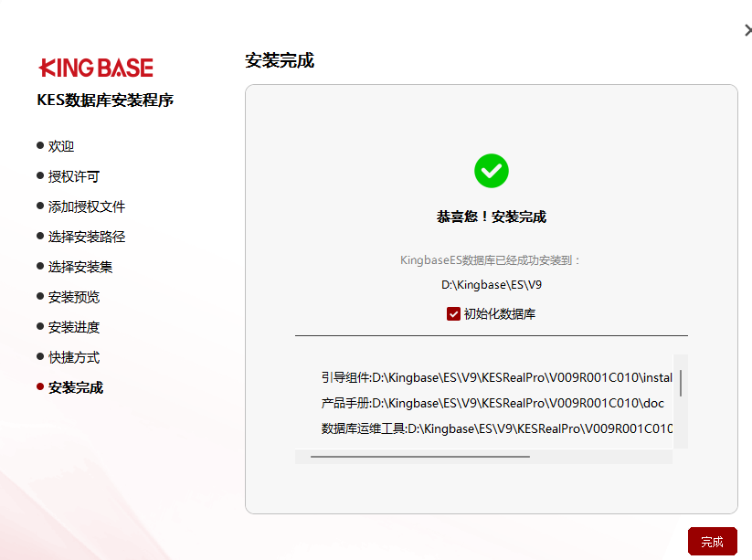Click the KES数据库安装程序 title
This screenshot has width=752, height=560.
105,100
